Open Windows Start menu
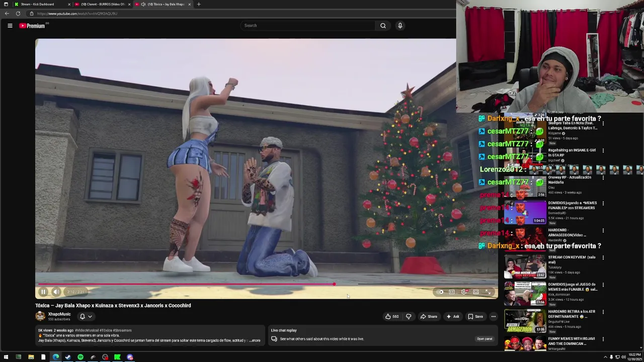This screenshot has height=362, width=644. [x=6, y=357]
